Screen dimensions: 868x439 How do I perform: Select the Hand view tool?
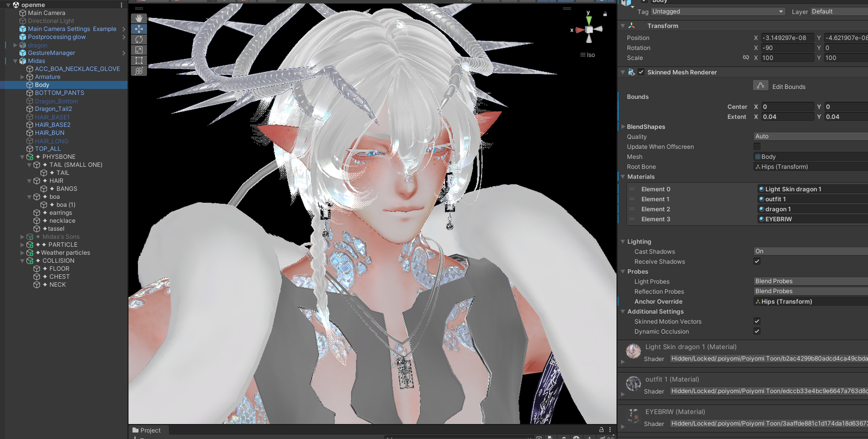[139, 18]
